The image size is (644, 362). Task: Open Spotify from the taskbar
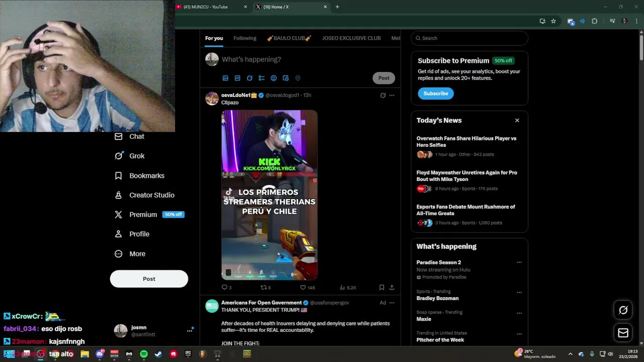point(144,354)
